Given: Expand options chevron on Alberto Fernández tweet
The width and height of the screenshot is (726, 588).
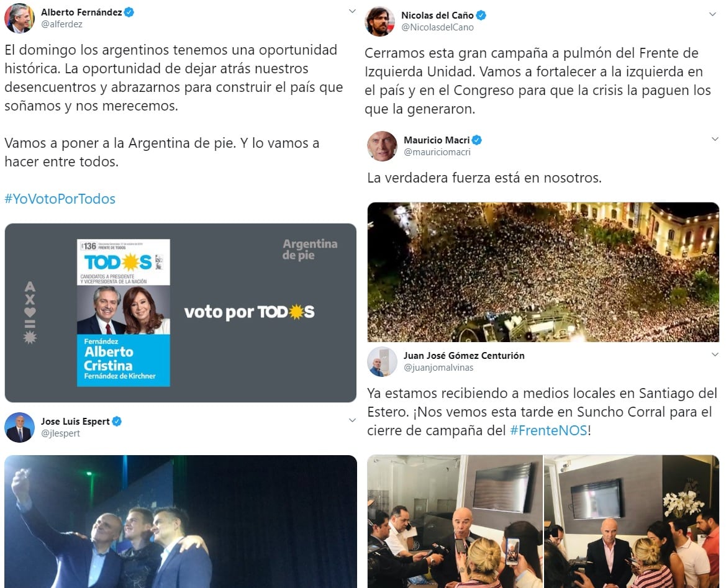Looking at the screenshot, I should click(352, 11).
